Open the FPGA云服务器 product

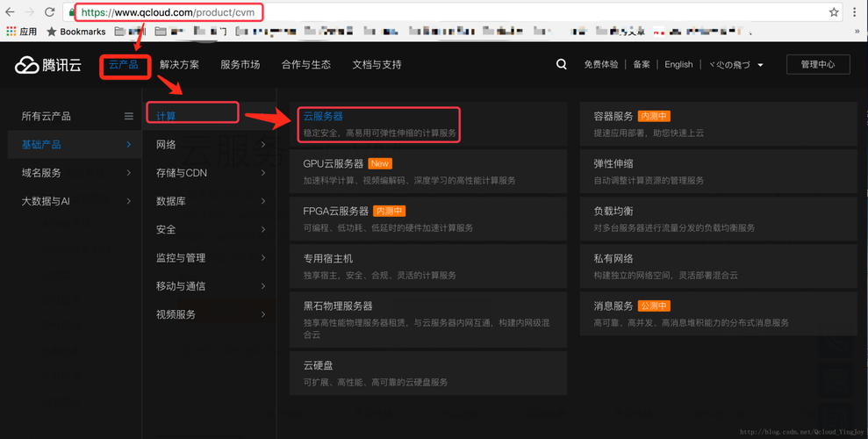336,211
